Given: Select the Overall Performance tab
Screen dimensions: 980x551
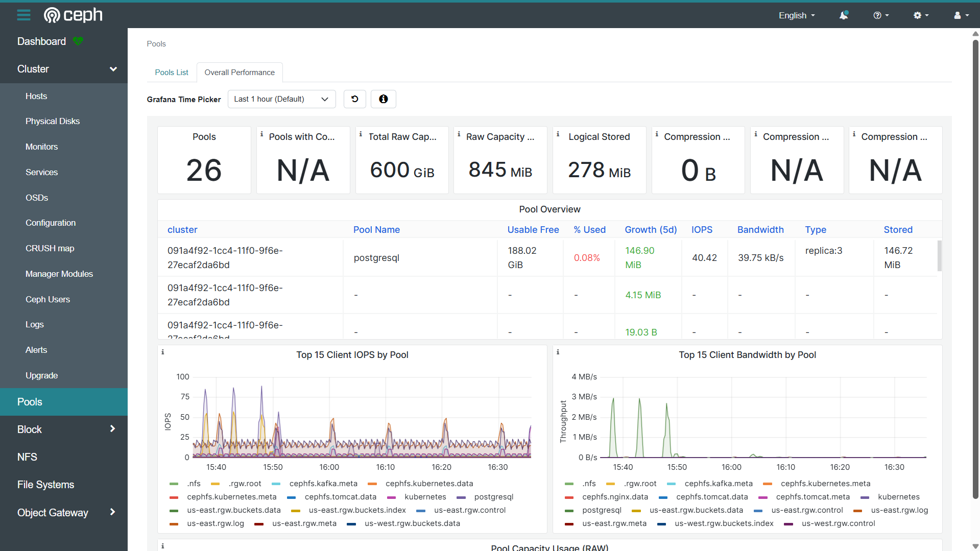Looking at the screenshot, I should click(x=240, y=73).
